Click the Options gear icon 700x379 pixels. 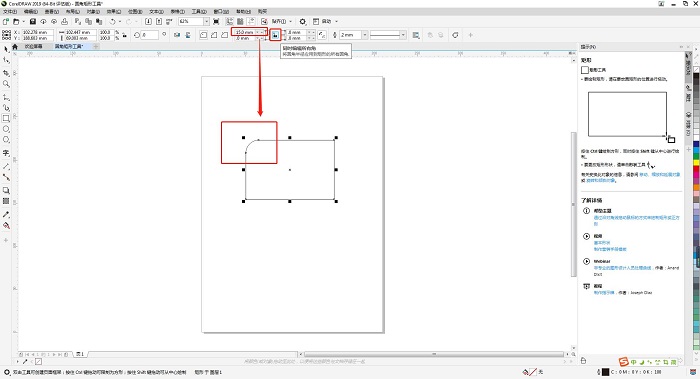click(303, 21)
